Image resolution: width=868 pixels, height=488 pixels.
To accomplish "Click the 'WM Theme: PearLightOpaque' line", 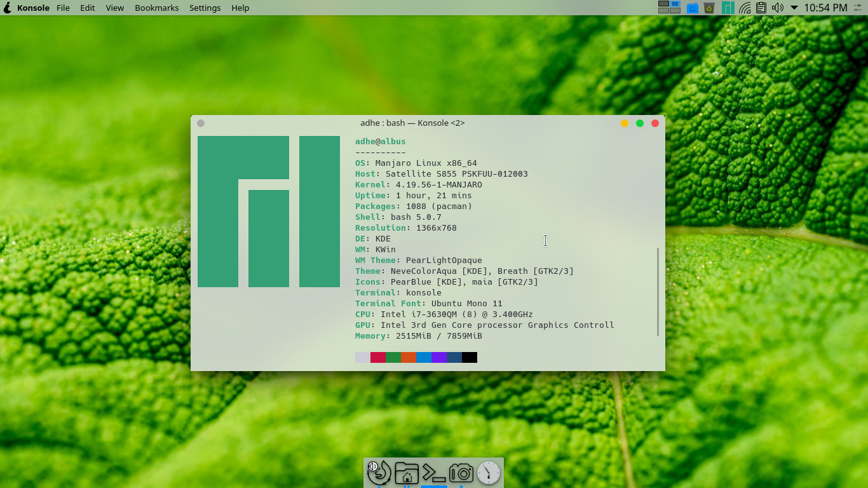I will pyautogui.click(x=418, y=260).
